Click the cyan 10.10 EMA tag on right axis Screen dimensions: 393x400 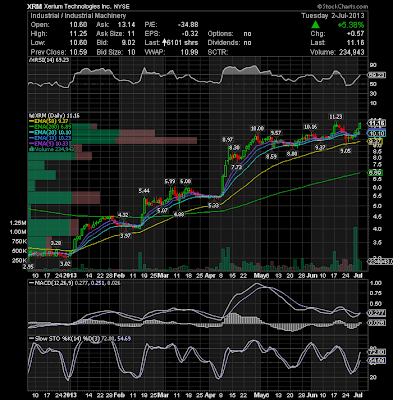(377, 133)
